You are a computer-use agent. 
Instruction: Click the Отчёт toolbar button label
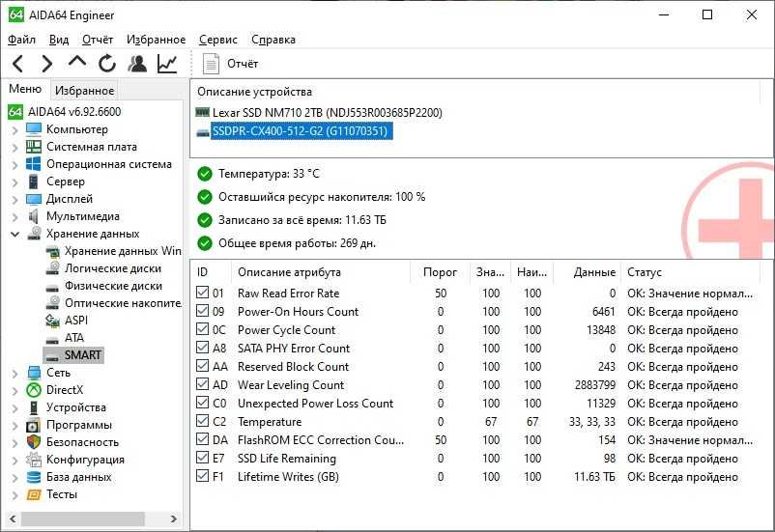click(243, 64)
